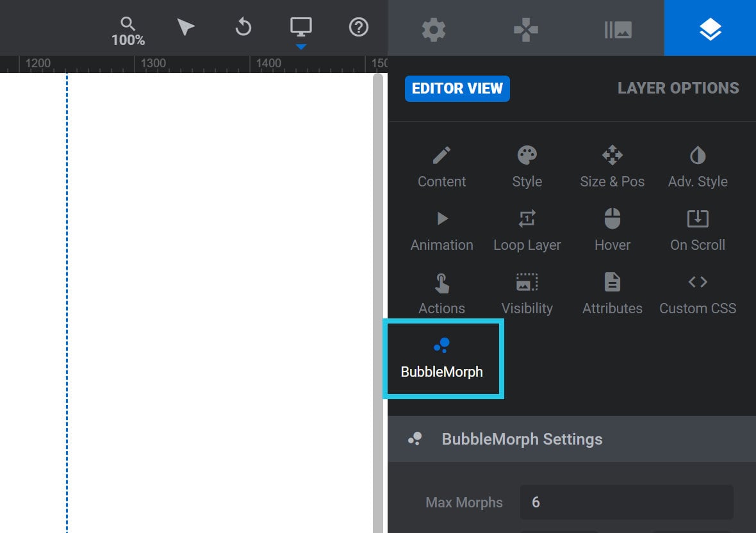Screen dimensions: 756x533
Task: Open the Custom CSS code option
Action: pos(698,294)
